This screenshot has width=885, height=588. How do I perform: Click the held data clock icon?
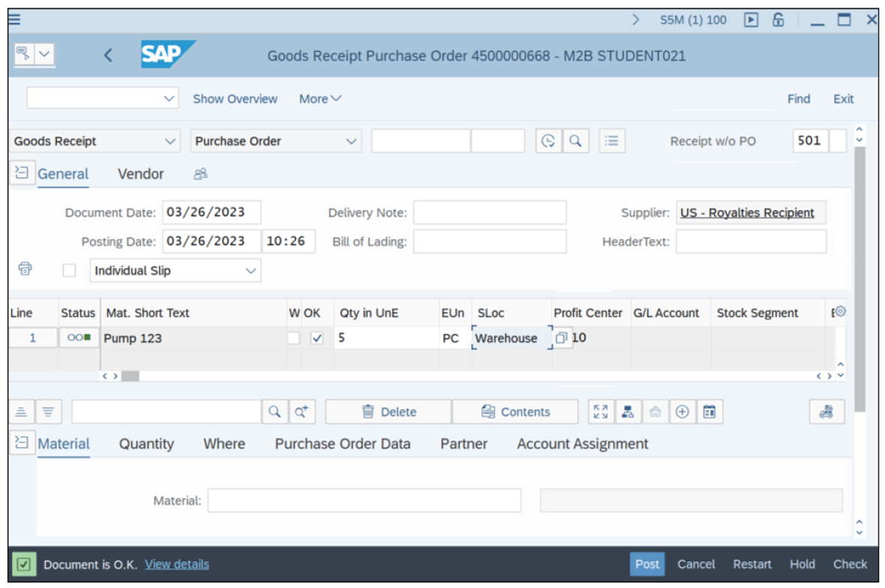pyautogui.click(x=548, y=141)
